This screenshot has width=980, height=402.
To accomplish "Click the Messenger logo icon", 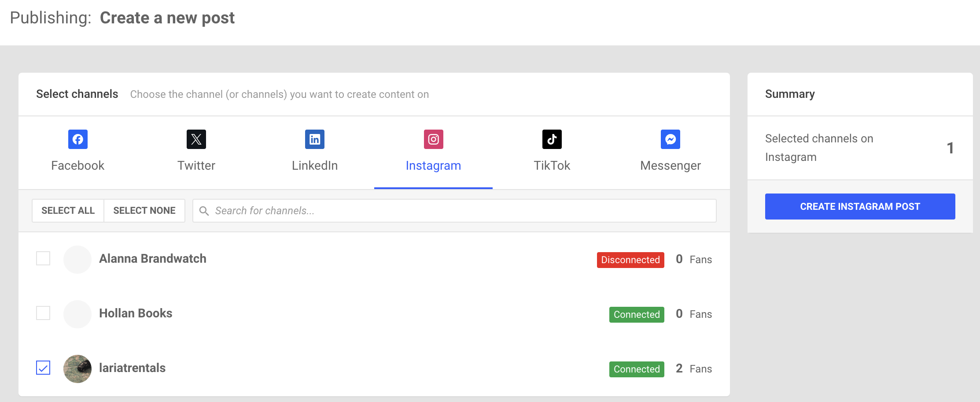I will (671, 139).
